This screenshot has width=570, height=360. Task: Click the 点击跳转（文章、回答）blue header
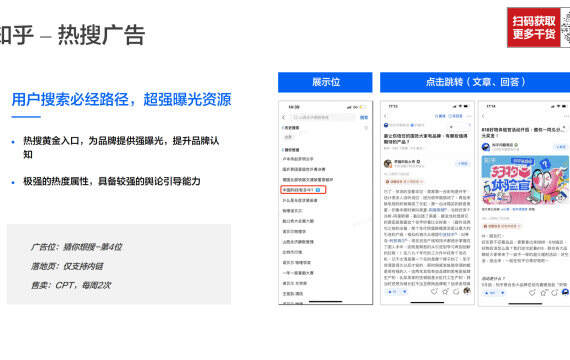pos(475,82)
